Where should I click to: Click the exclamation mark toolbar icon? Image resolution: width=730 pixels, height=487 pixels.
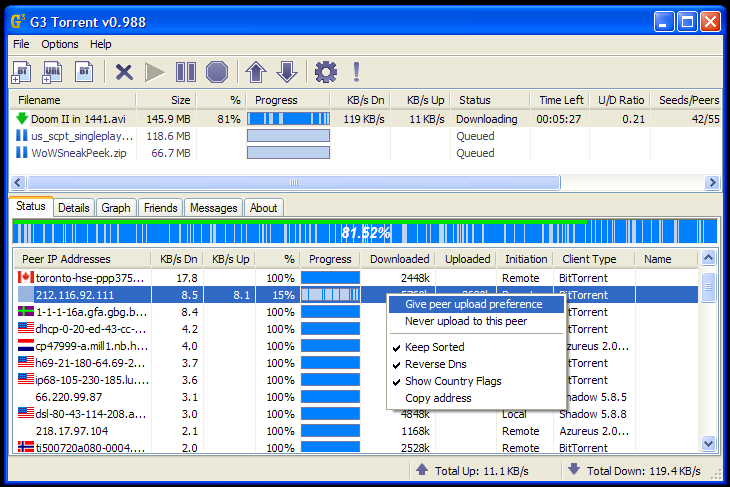pos(356,71)
